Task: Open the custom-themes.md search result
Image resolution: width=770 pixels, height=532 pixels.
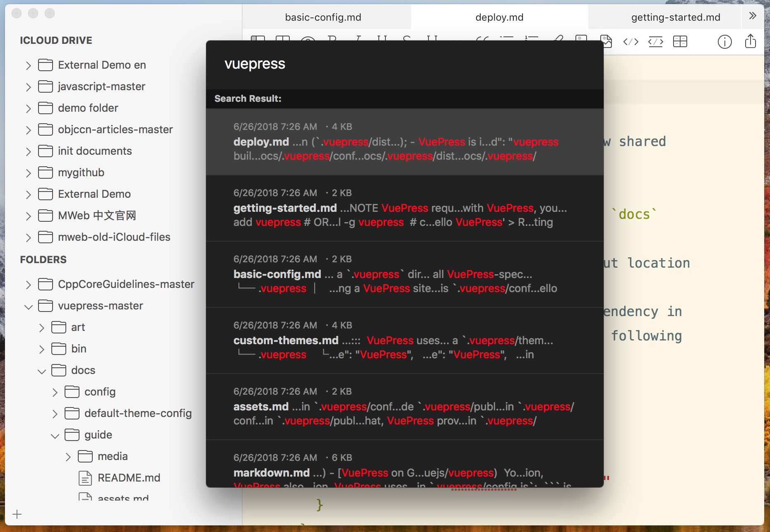Action: tap(404, 340)
